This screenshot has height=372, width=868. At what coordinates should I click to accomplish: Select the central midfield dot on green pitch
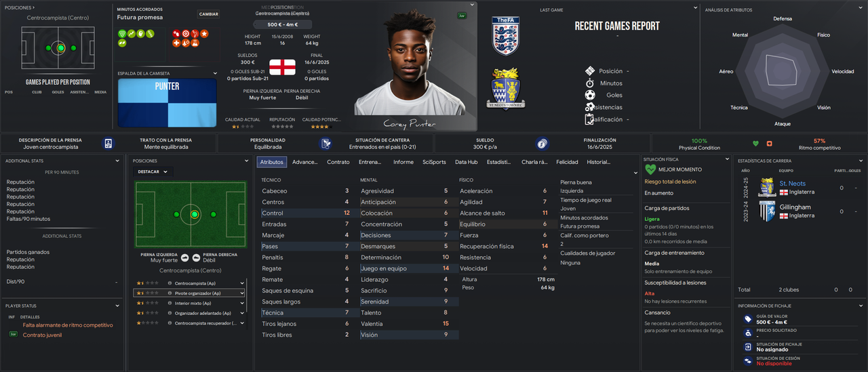click(x=195, y=214)
